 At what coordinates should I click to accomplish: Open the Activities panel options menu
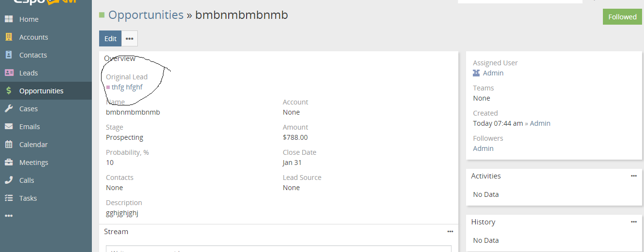pyautogui.click(x=633, y=176)
